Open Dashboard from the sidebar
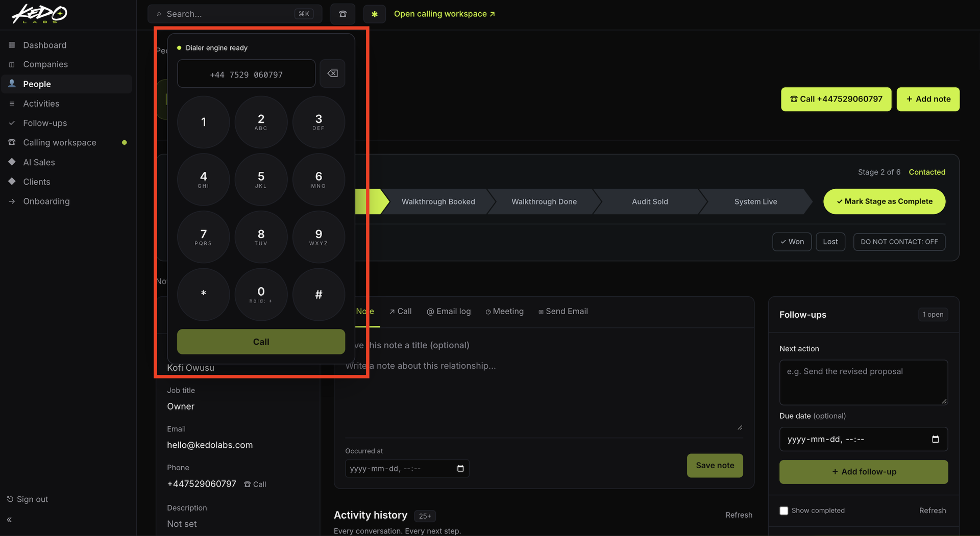980x536 pixels. pos(66,45)
